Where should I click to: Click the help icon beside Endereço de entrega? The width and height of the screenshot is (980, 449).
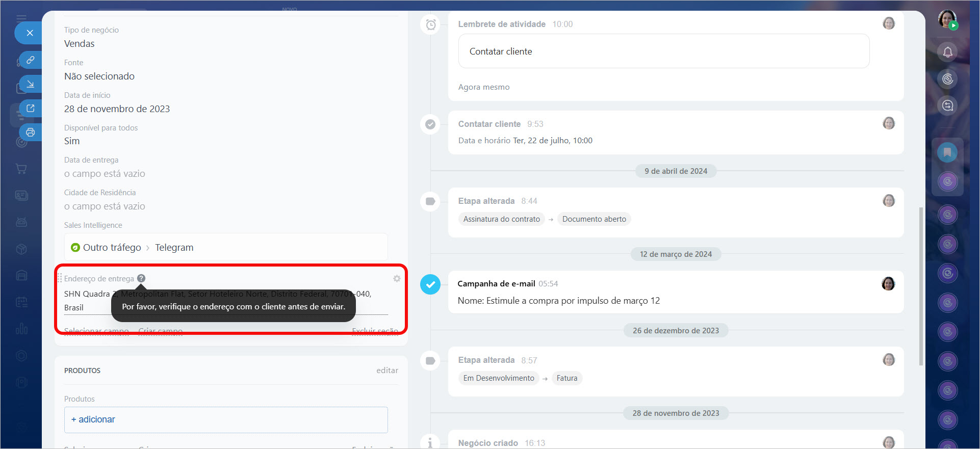click(x=141, y=278)
